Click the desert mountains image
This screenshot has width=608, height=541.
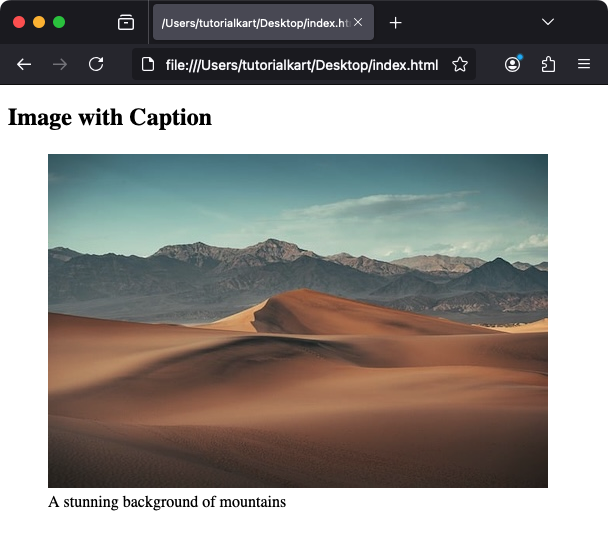click(298, 321)
